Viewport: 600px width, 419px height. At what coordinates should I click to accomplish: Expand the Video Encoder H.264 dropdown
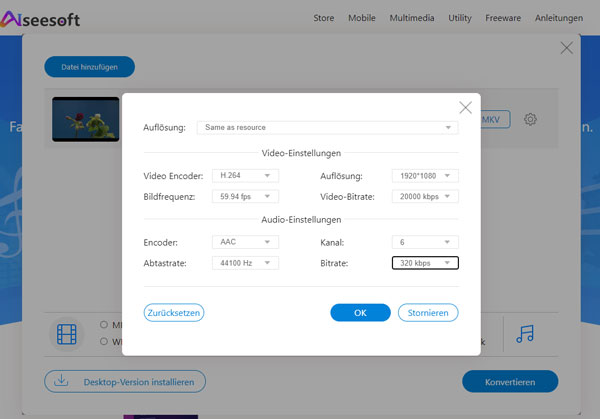pyautogui.click(x=246, y=176)
